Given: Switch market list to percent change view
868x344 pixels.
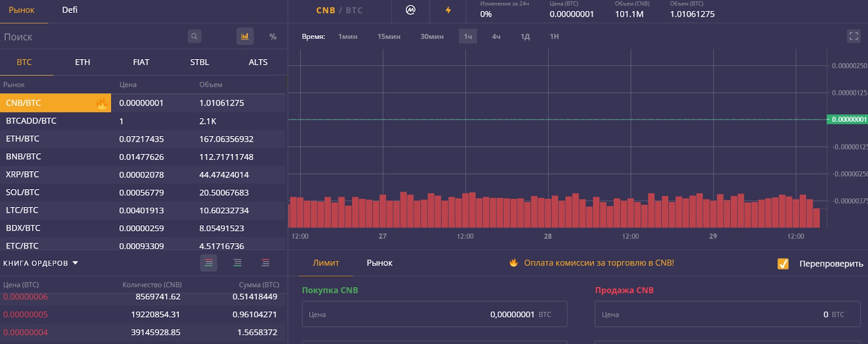Looking at the screenshot, I should click(273, 36).
